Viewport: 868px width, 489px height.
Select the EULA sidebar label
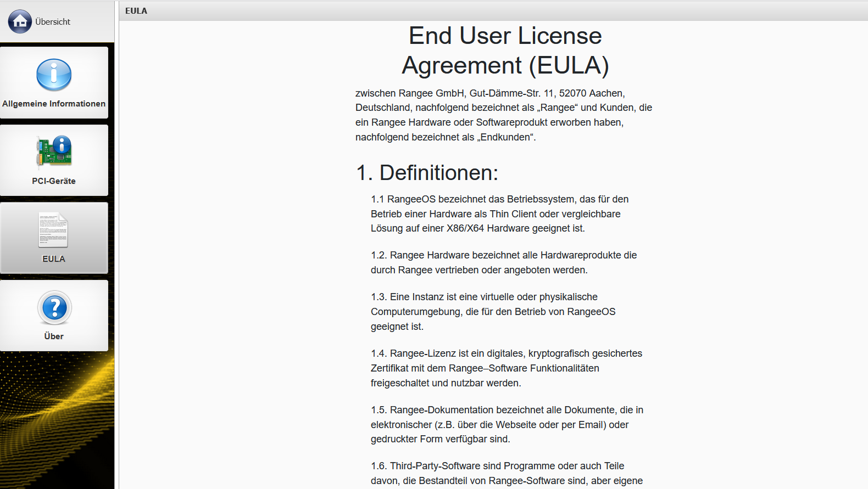pyautogui.click(x=54, y=259)
